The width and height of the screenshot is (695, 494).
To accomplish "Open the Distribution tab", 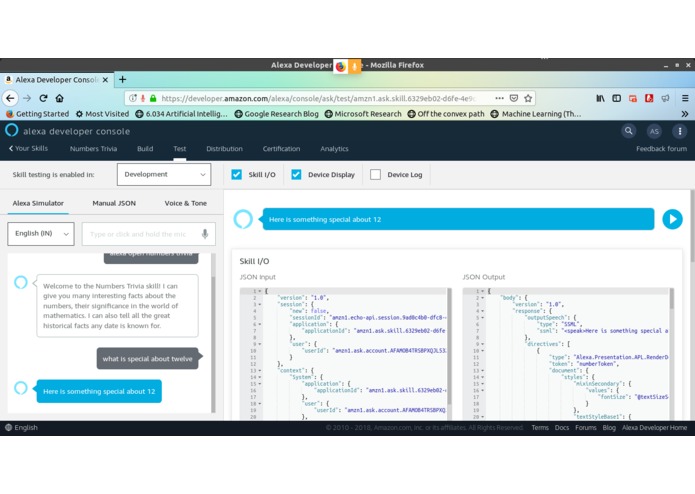I will point(224,149).
